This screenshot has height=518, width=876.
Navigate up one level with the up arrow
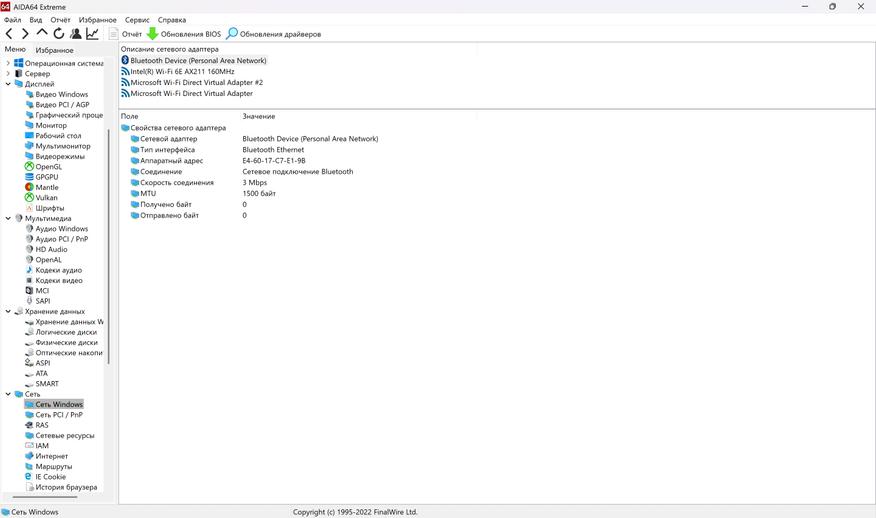pos(42,34)
